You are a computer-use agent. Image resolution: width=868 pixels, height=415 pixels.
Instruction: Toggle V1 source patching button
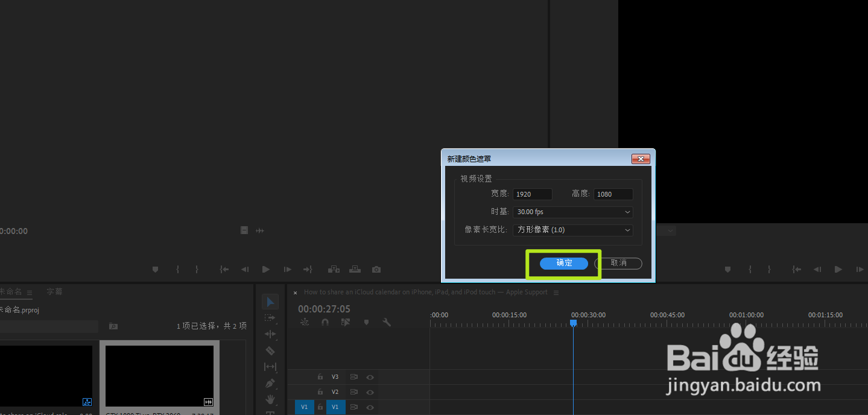[x=304, y=407]
